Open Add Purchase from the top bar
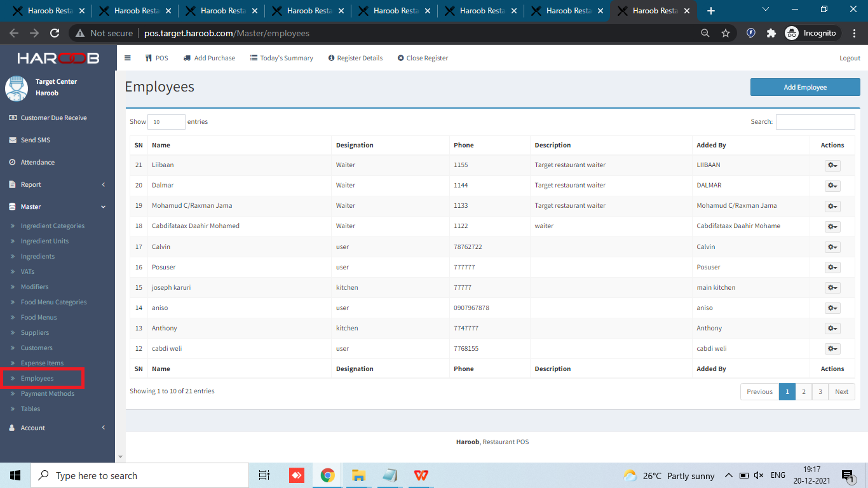The width and height of the screenshot is (868, 488). (209, 58)
